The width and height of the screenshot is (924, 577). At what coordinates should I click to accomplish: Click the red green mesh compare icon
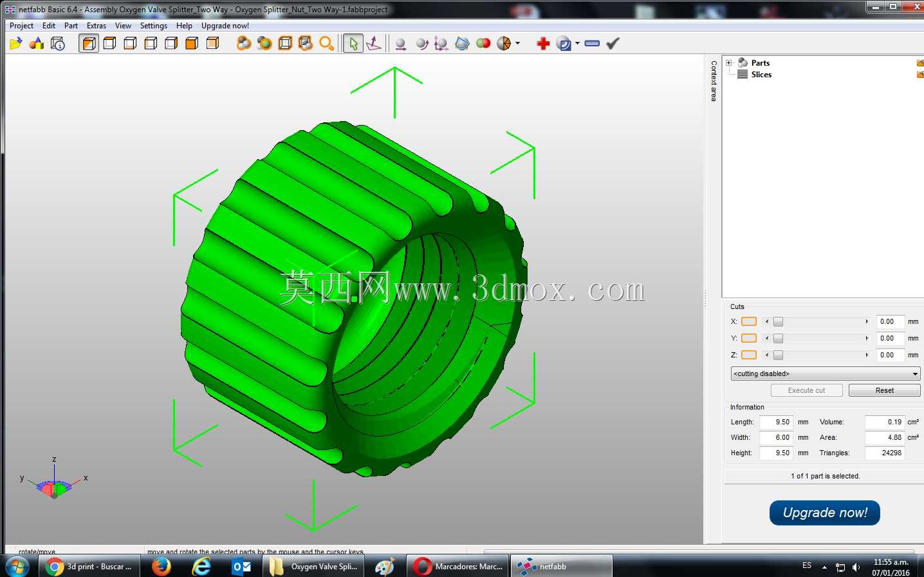point(483,44)
